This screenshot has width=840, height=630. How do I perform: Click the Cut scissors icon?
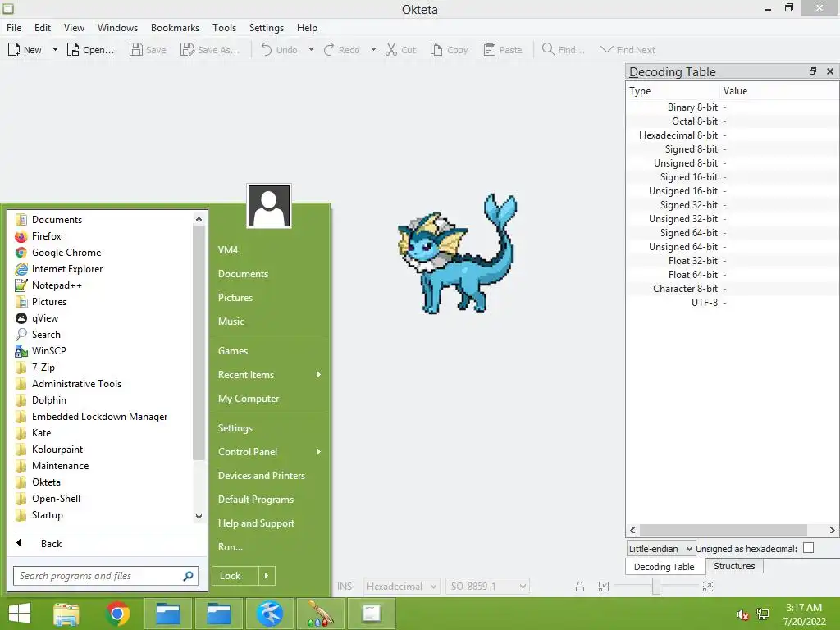coord(391,50)
